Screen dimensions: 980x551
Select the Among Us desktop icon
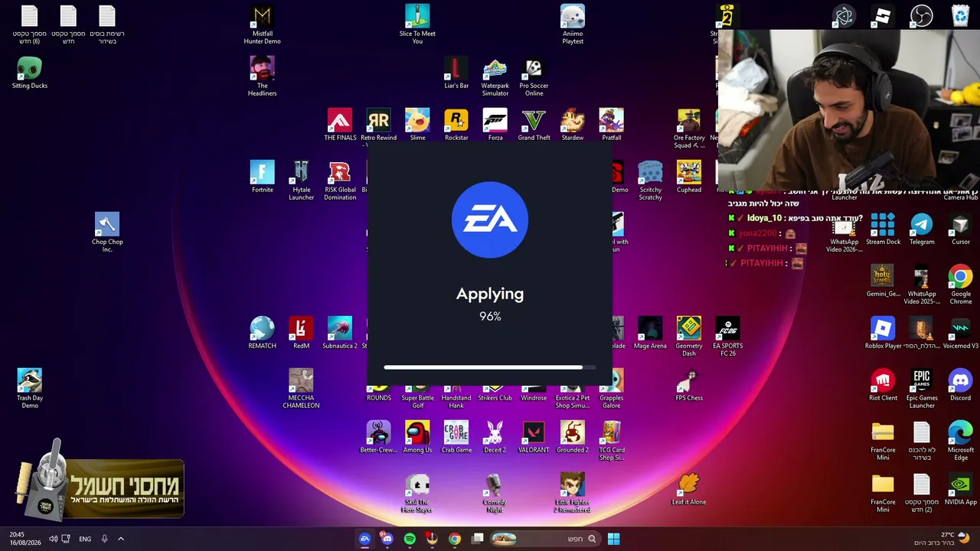[417, 437]
